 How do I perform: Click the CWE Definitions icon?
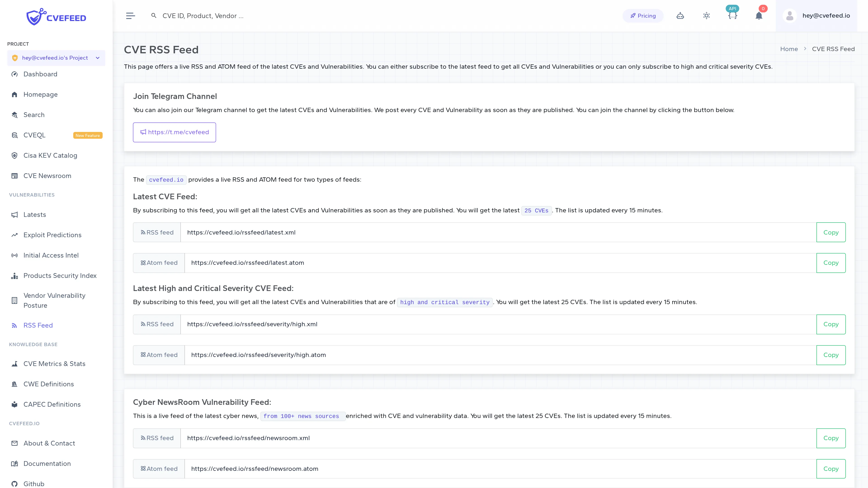(x=14, y=384)
